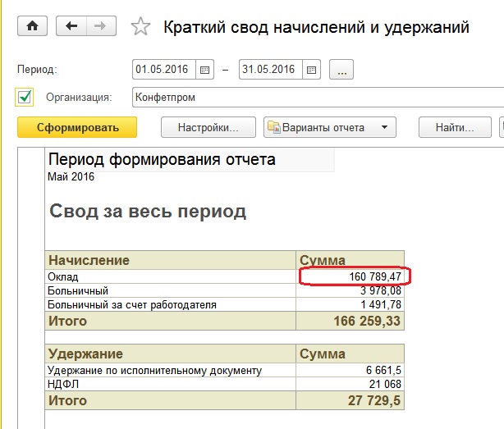Image resolution: width=504 pixels, height=429 pixels.
Task: Click folder icon on Варианты отчета button
Action: 274,127
